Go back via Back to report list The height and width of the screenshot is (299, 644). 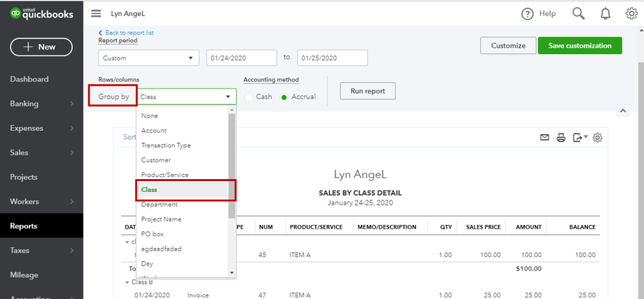pos(126,32)
